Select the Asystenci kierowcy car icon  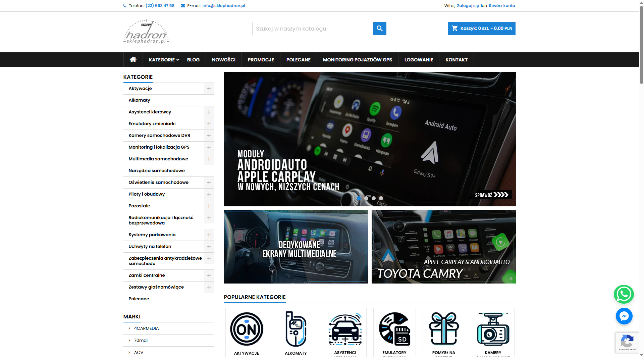point(345,329)
